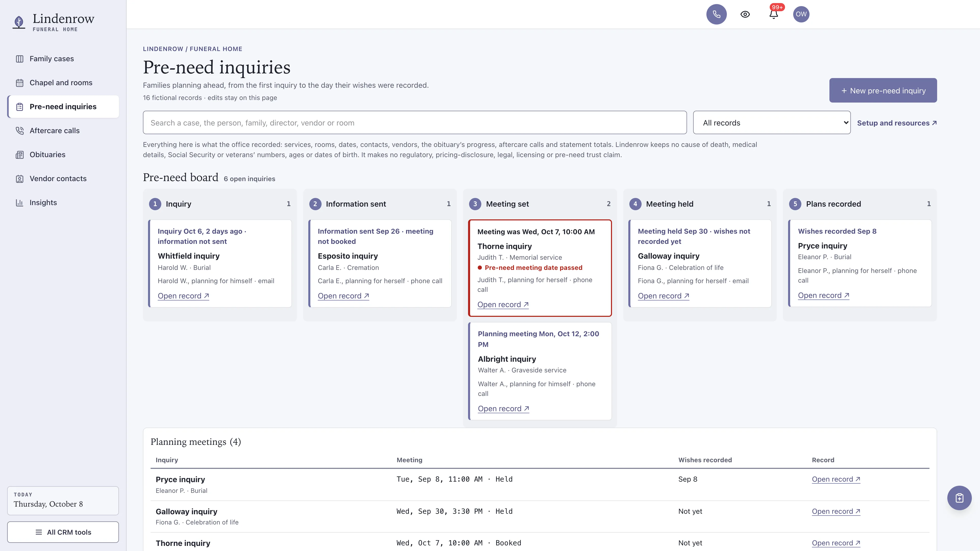Open record on Pryce inquiry card
The height and width of the screenshot is (551, 980).
click(824, 295)
